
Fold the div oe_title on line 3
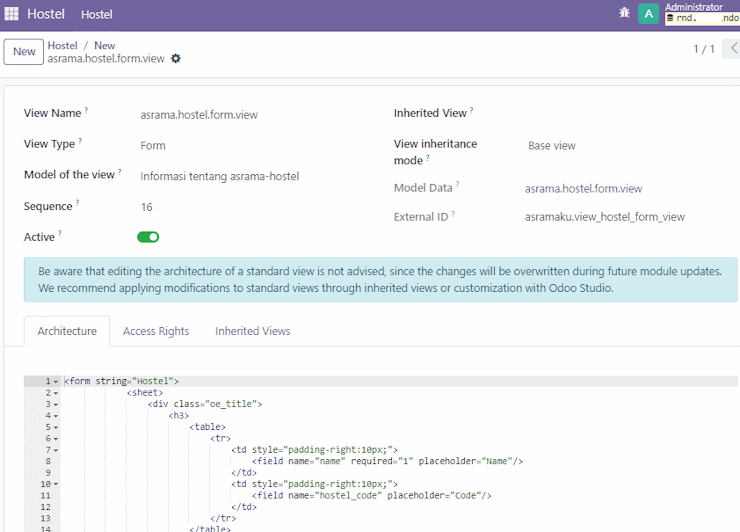(56, 405)
